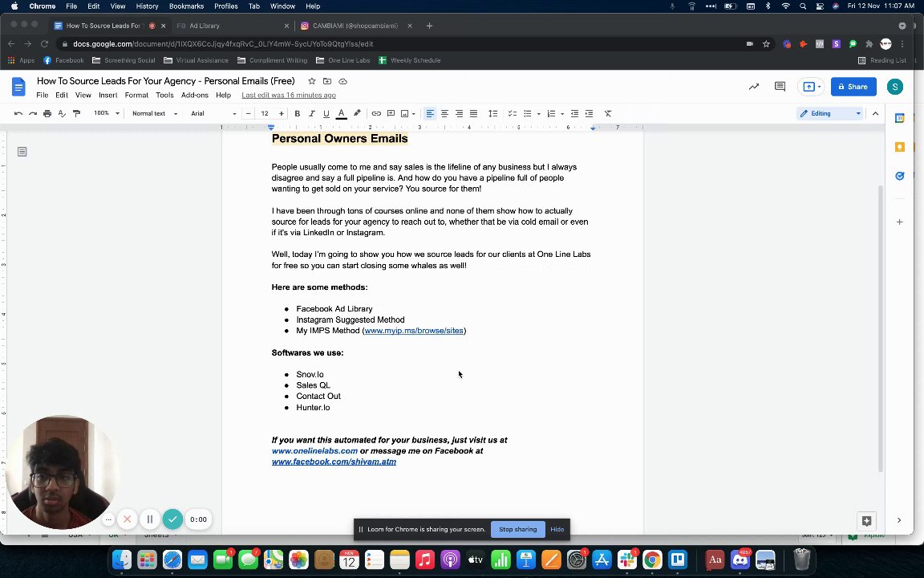Move document with the folder icon

pos(327,81)
